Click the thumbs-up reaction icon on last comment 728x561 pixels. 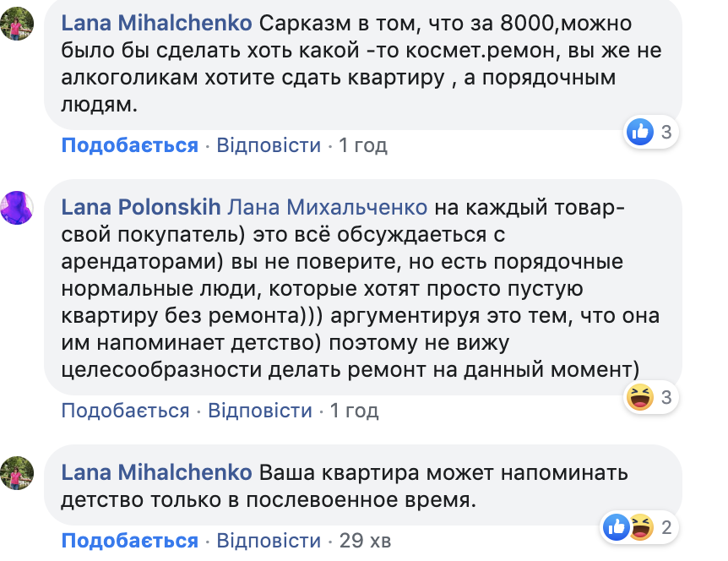click(617, 528)
